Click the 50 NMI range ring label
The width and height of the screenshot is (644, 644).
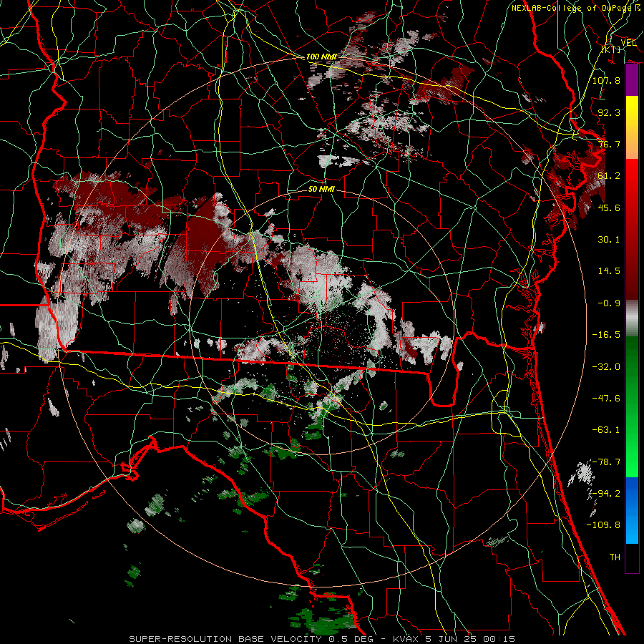coord(321,189)
